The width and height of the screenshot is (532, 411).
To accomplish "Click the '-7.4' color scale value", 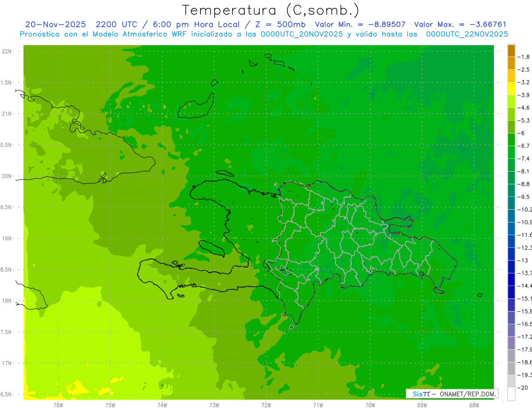I will pyautogui.click(x=524, y=159).
